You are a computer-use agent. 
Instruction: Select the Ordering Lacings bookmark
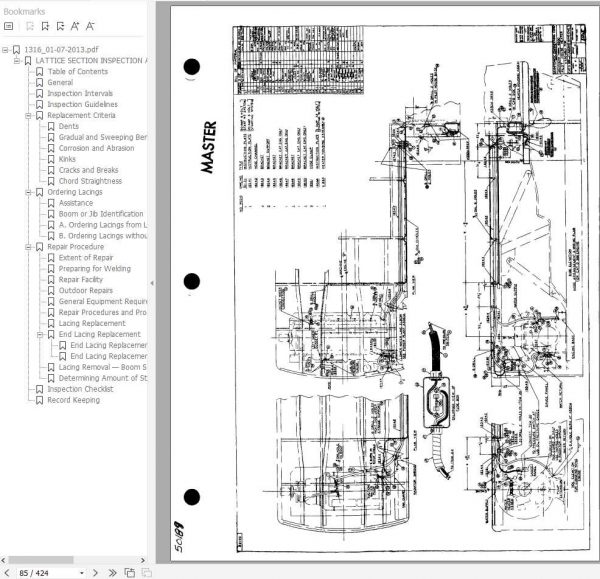(75, 192)
